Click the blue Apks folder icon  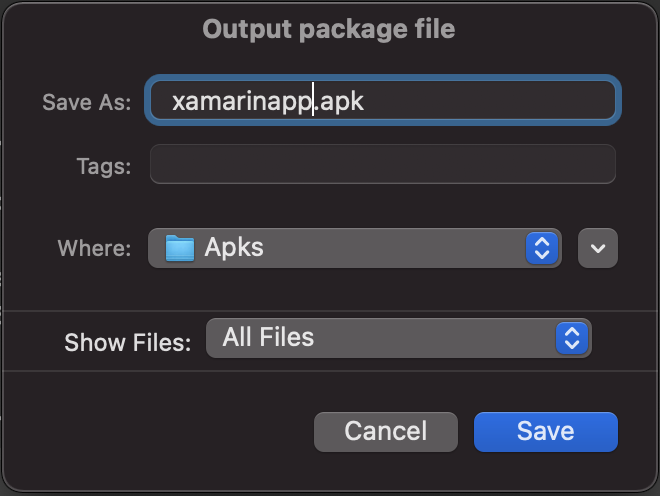click(x=180, y=248)
